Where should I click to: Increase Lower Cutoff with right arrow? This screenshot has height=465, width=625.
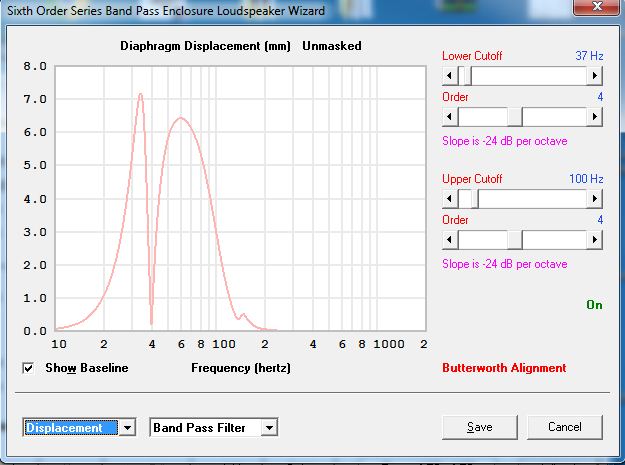pos(595,75)
